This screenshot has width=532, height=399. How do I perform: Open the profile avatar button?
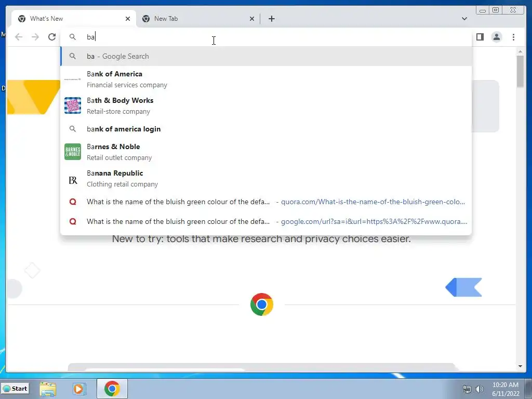coord(496,37)
